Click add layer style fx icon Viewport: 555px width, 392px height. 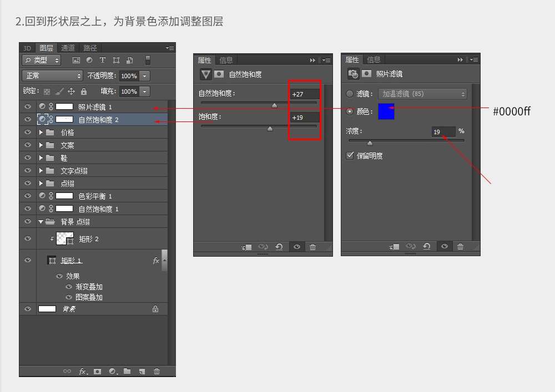pos(83,371)
